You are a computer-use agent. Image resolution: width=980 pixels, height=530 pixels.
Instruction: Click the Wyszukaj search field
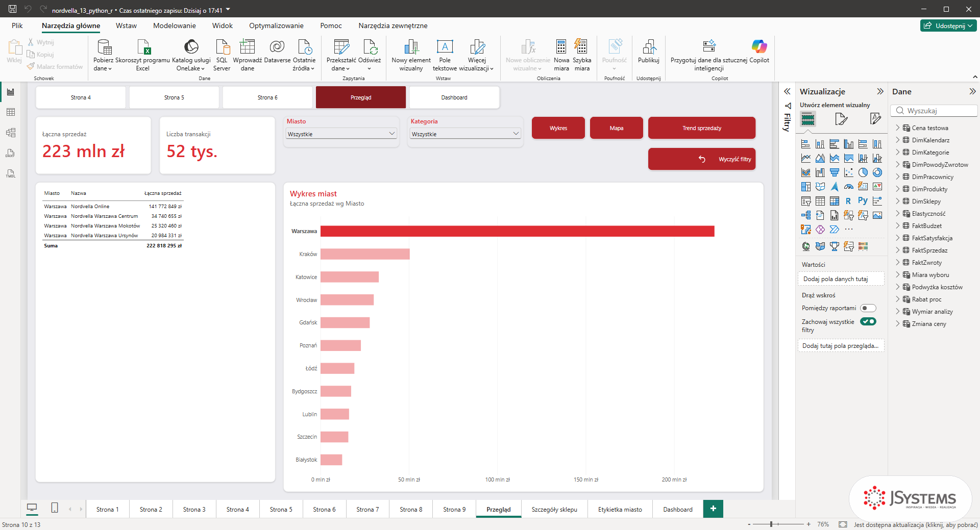(934, 111)
